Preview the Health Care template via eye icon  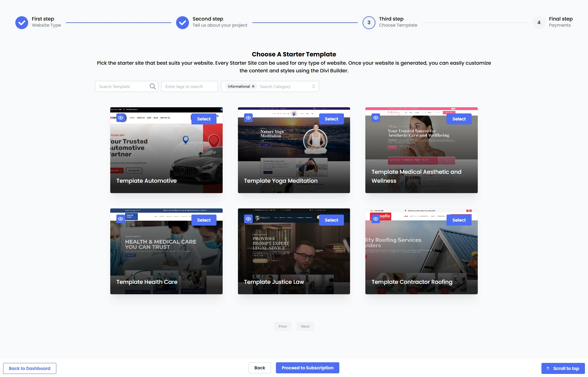tap(121, 219)
